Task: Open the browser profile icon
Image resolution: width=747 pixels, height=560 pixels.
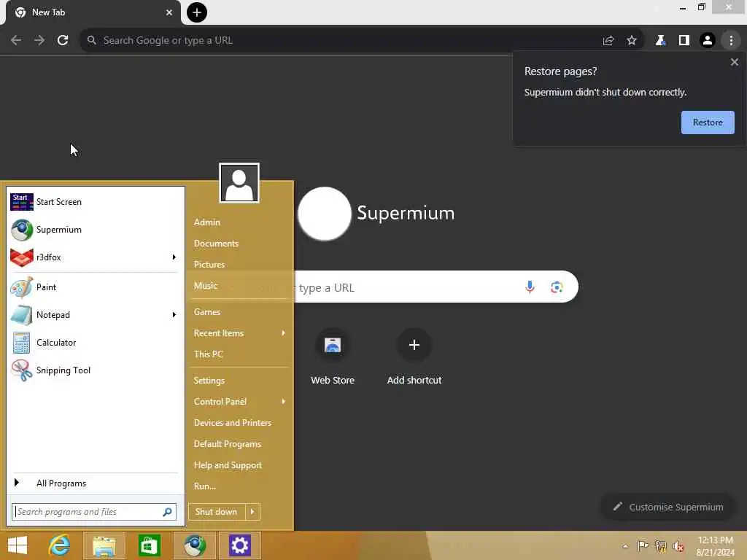Action: 708,41
